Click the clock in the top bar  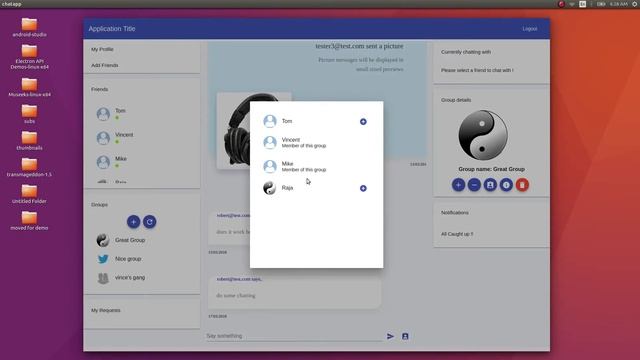point(618,4)
